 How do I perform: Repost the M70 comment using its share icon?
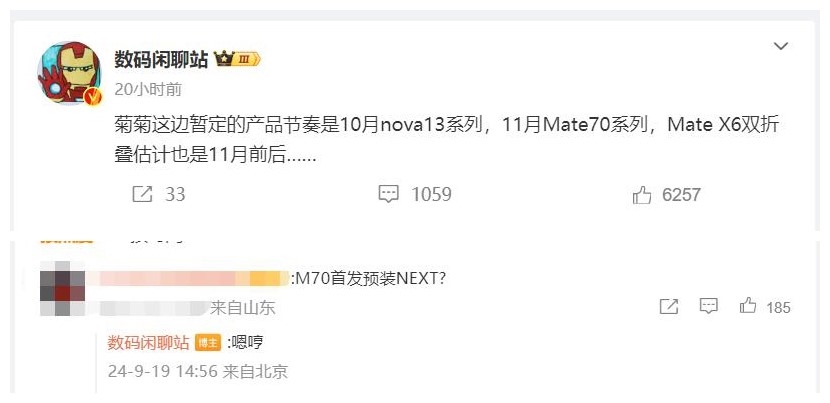pos(669,306)
